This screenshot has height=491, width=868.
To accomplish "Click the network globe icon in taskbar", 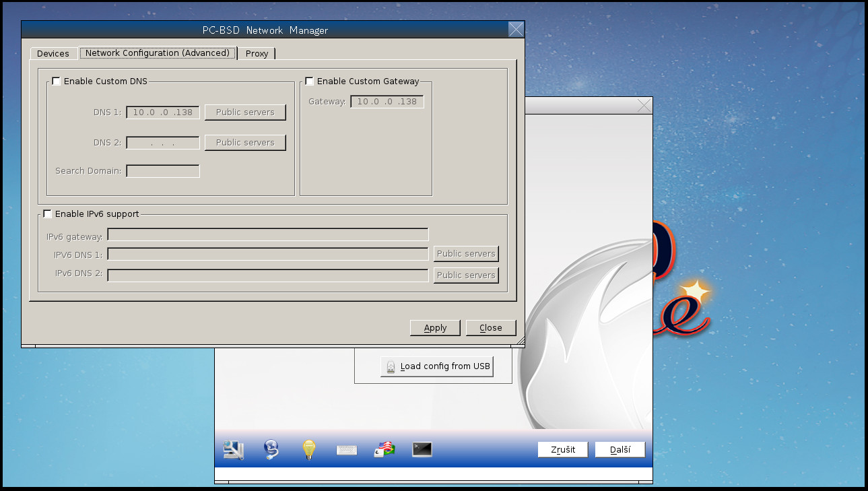I will [x=271, y=449].
